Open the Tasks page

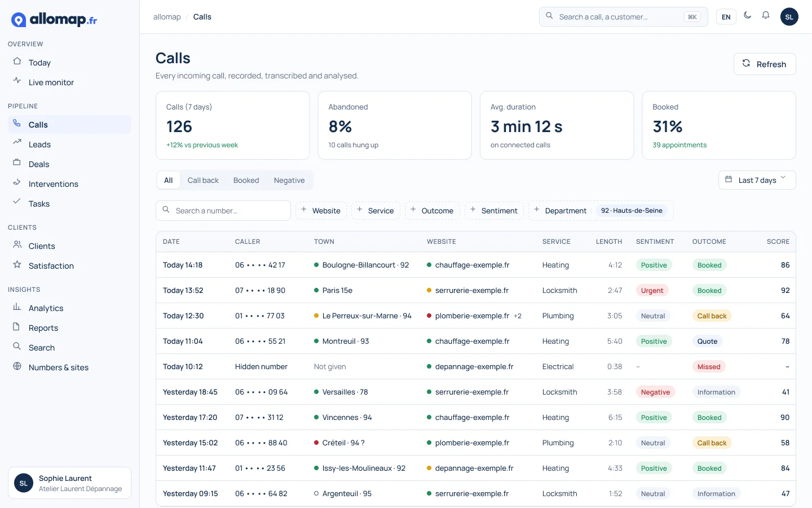(x=69, y=204)
